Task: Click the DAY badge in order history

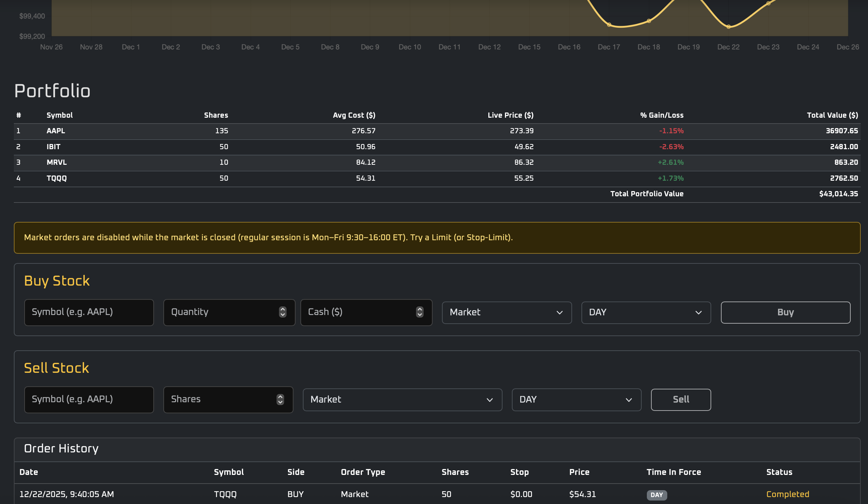Action: 657,495
